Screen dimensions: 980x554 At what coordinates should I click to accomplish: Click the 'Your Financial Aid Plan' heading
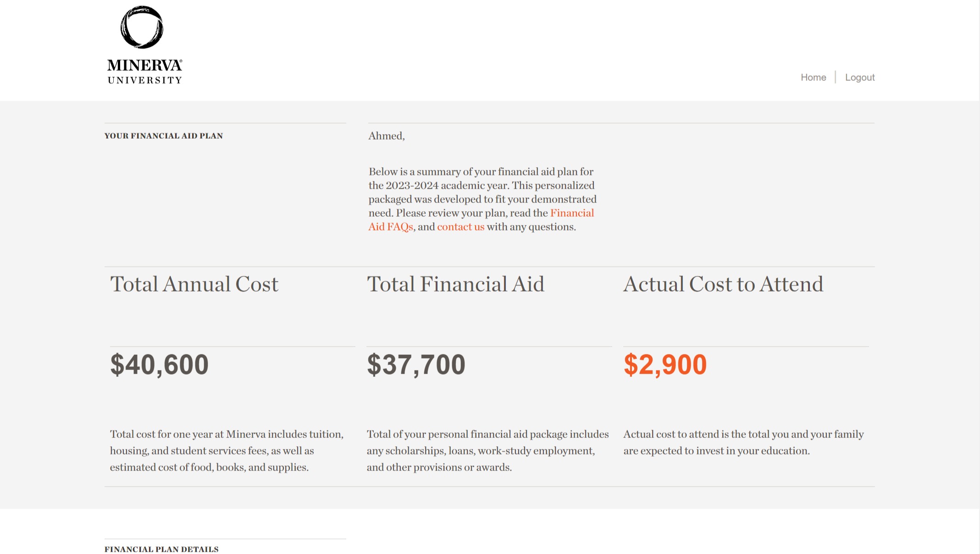(x=164, y=136)
